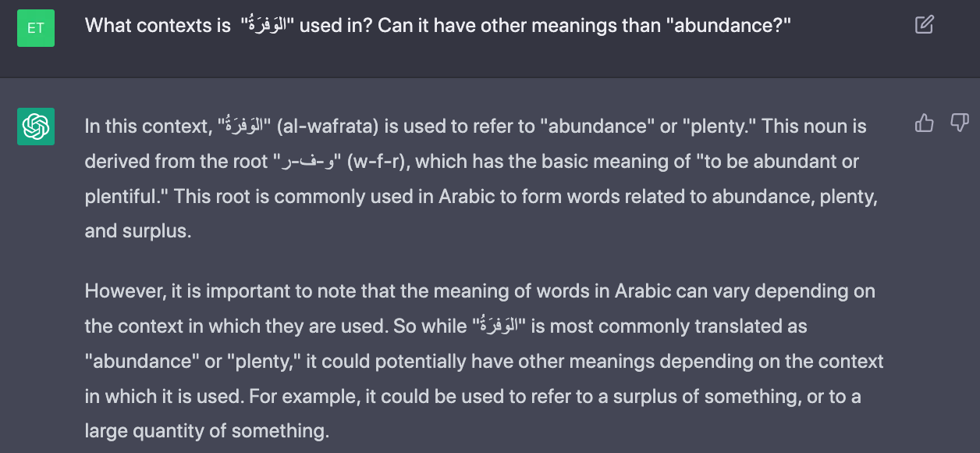The height and width of the screenshot is (453, 980).
Task: Click the Arabic word after "So while"
Action: coord(499,325)
